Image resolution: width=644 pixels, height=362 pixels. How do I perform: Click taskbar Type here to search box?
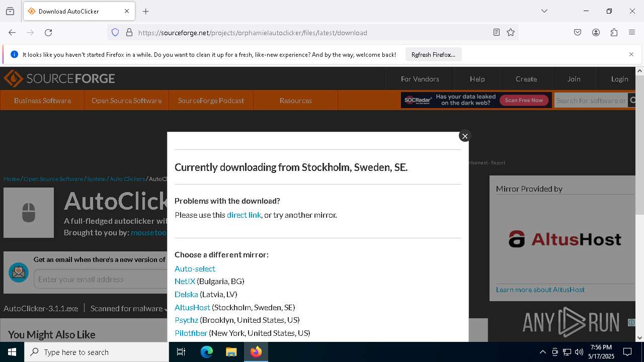tap(97, 352)
